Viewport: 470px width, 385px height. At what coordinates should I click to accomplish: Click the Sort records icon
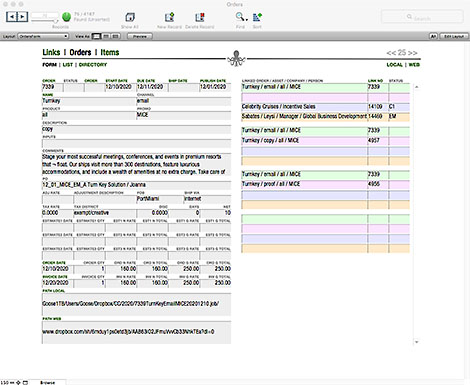tap(257, 17)
